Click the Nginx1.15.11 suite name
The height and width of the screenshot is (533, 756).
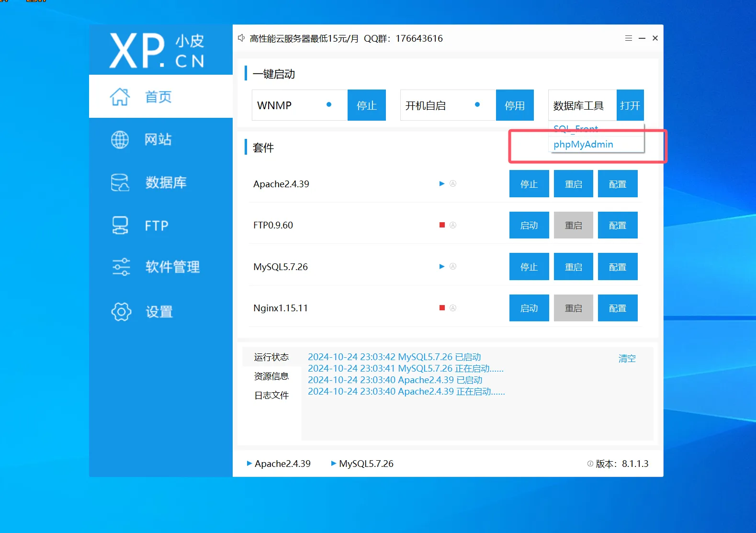tap(281, 308)
